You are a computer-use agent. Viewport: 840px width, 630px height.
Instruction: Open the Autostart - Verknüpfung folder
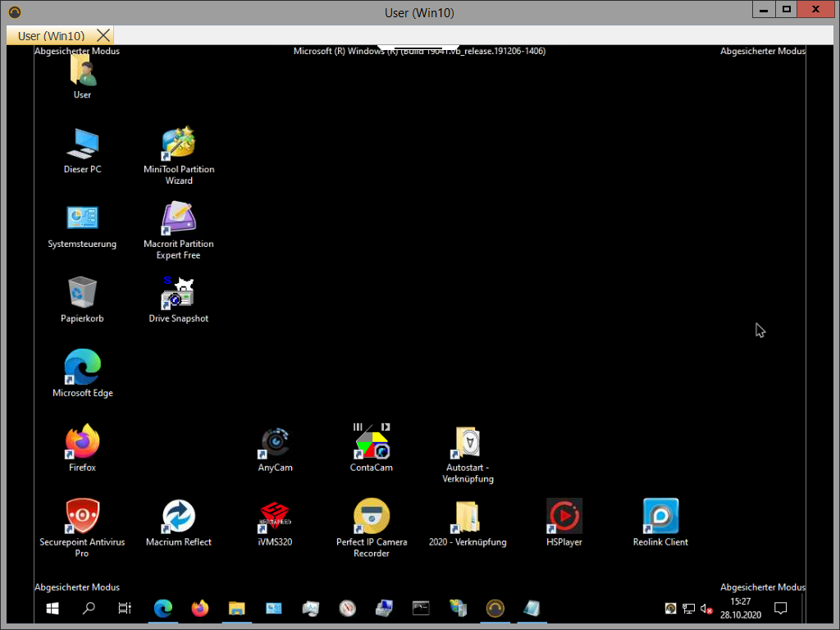[468, 444]
